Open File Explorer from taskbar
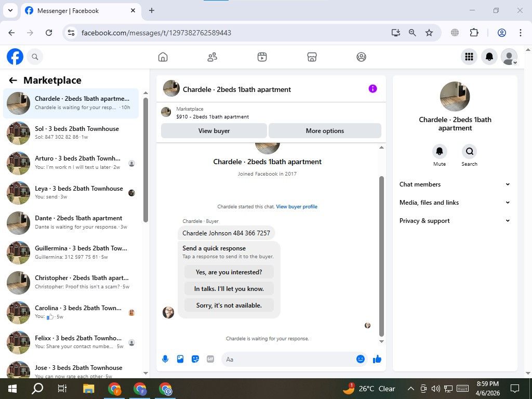 point(89,389)
